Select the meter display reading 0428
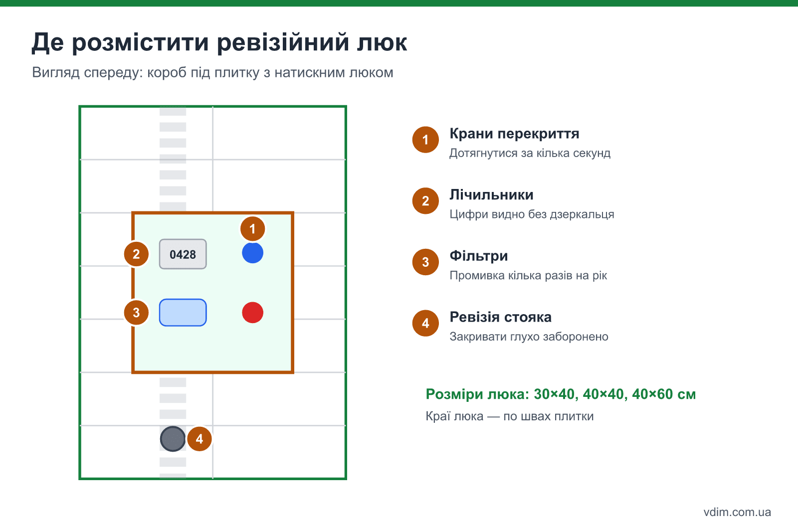This screenshot has height=532, width=798. point(183,254)
